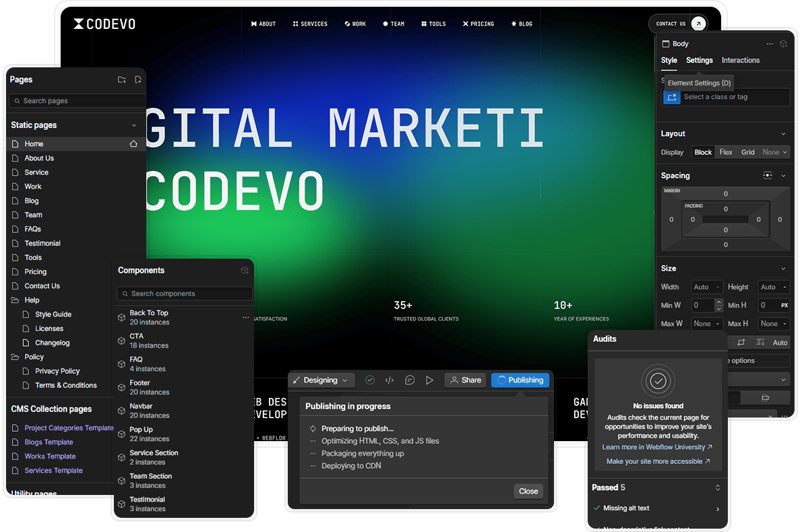This screenshot has height=532, width=802.
Task: Collapse the Layout section chevron
Action: coord(783,134)
